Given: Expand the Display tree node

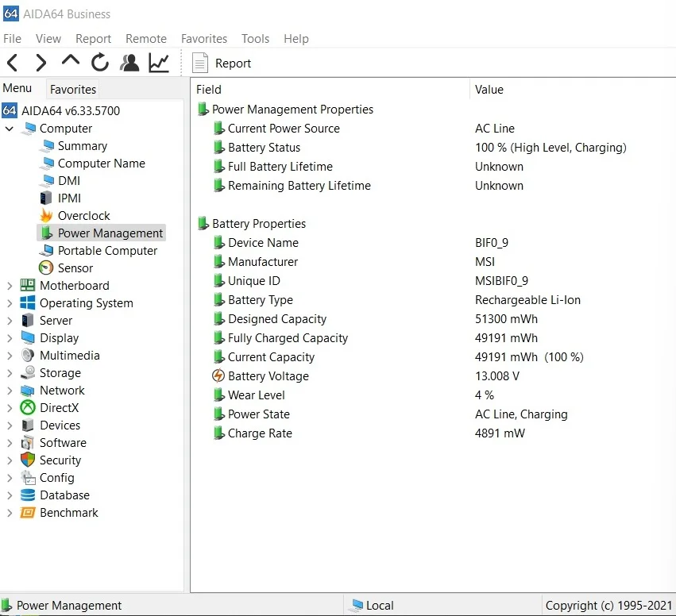Looking at the screenshot, I should point(10,338).
